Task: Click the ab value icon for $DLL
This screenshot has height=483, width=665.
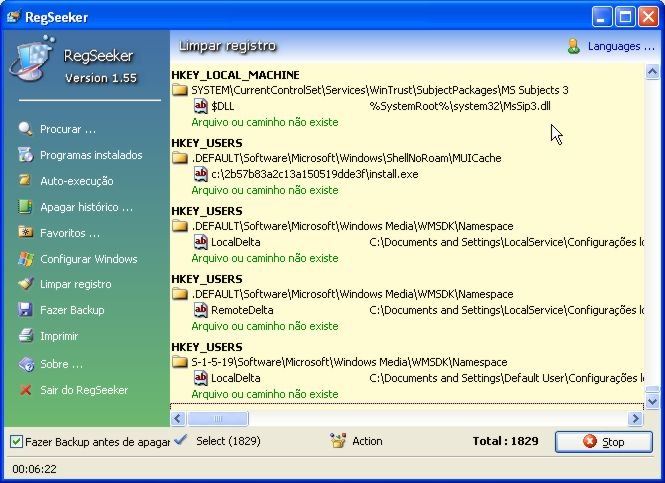Action: click(x=201, y=106)
